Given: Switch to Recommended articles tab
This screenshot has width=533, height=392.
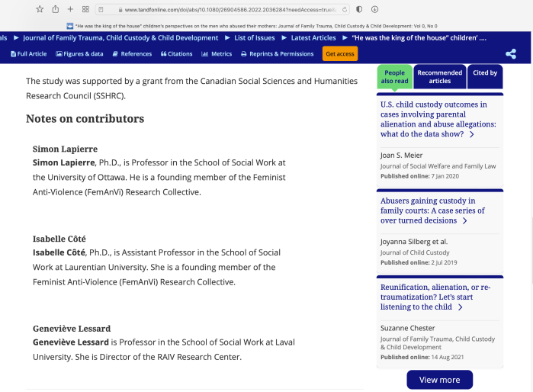Looking at the screenshot, I should 439,76.
